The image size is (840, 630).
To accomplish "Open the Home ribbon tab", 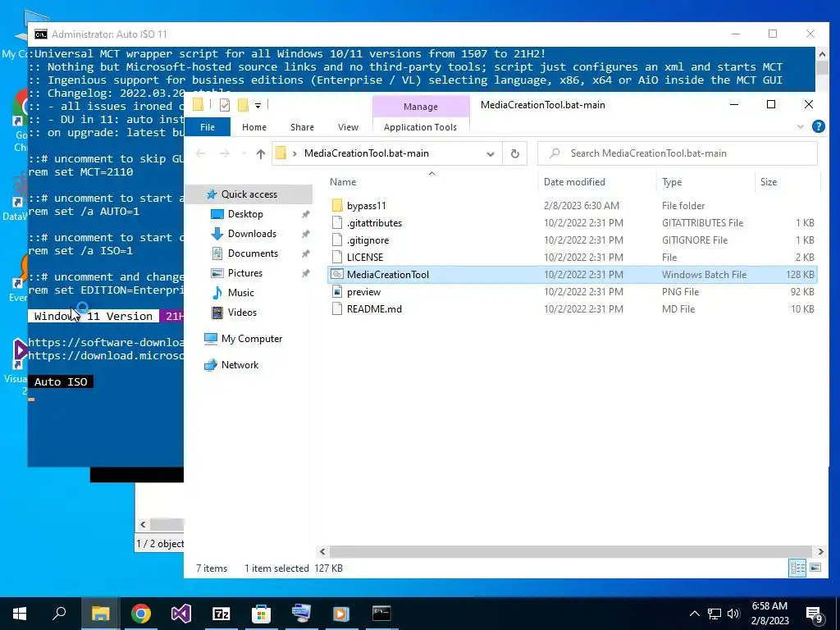I will pyautogui.click(x=254, y=127).
